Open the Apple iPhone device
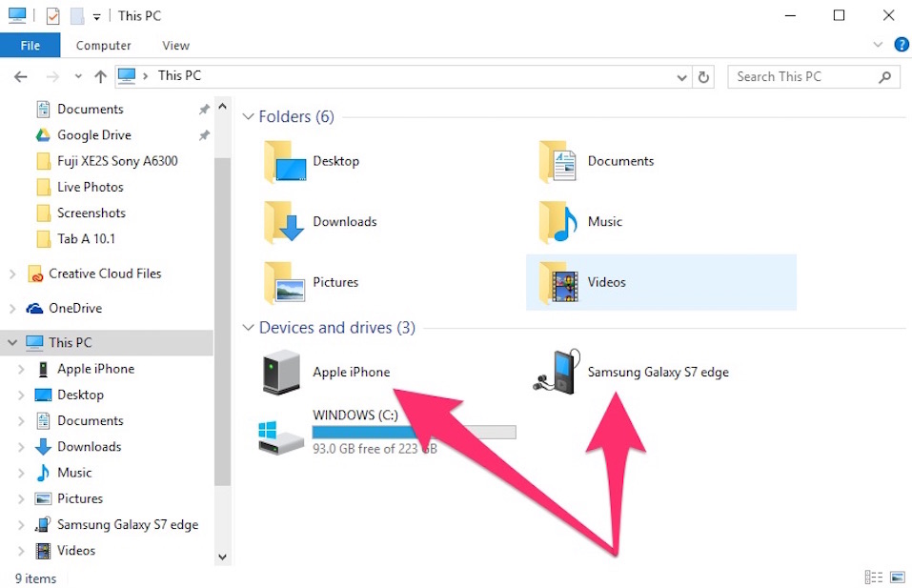Screen dimensions: 912x588 pos(326,373)
